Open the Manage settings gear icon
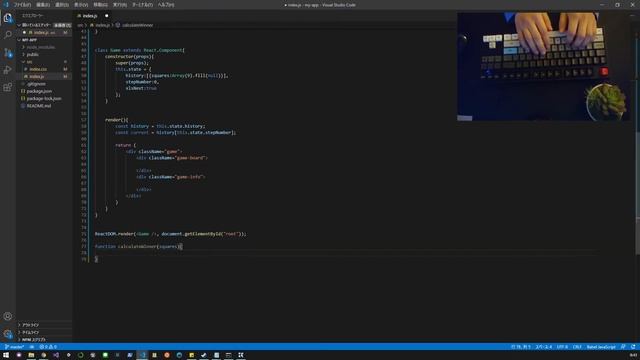Viewport: 640px width, 360px height. 8,334
